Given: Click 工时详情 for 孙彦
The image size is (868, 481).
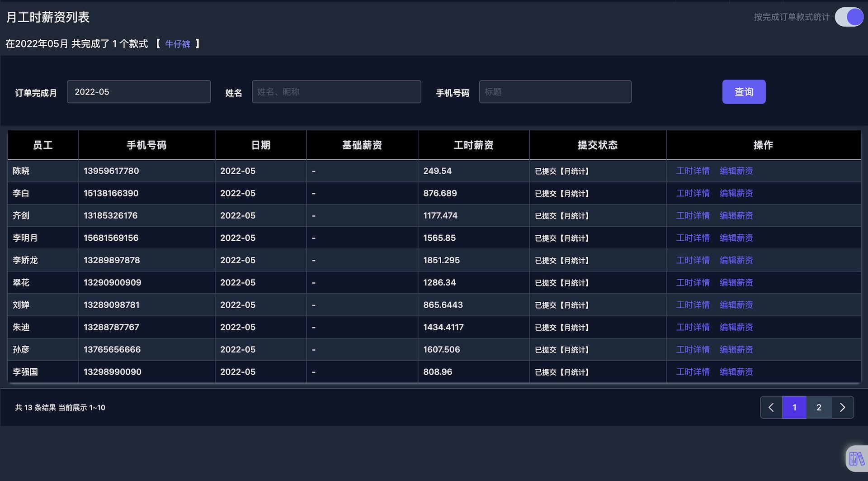Looking at the screenshot, I should 692,349.
